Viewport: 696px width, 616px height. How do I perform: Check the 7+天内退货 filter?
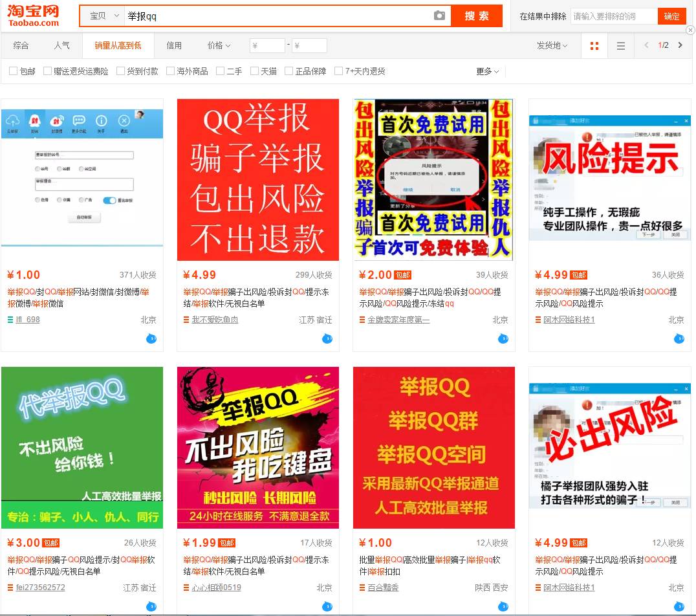coord(338,71)
